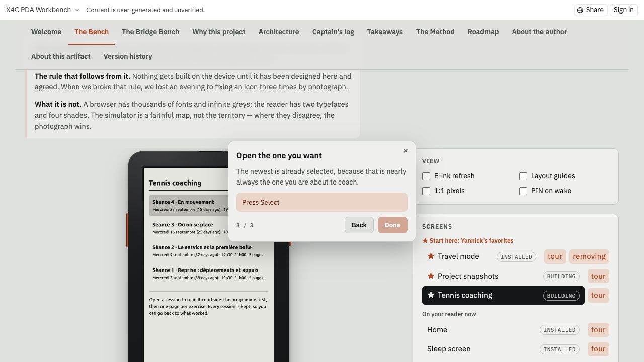Image resolution: width=644 pixels, height=362 pixels.
Task: Click the removing tag on Travel mode
Action: [589, 256]
